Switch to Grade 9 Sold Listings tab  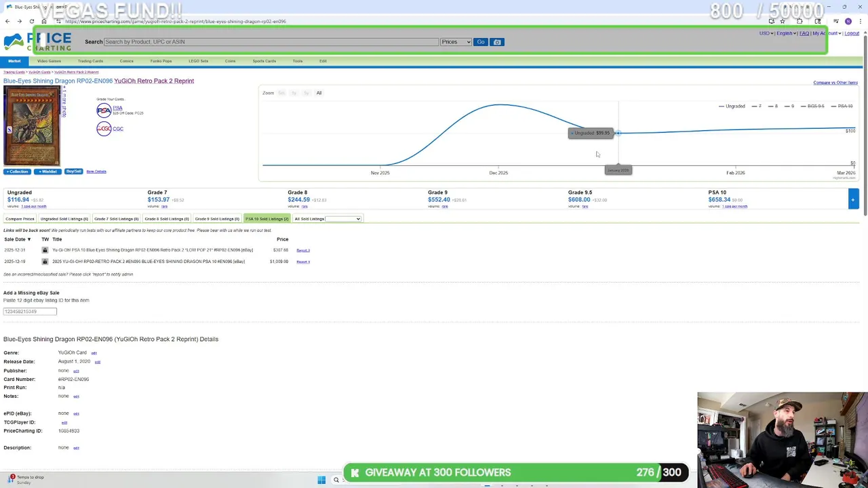pyautogui.click(x=217, y=219)
